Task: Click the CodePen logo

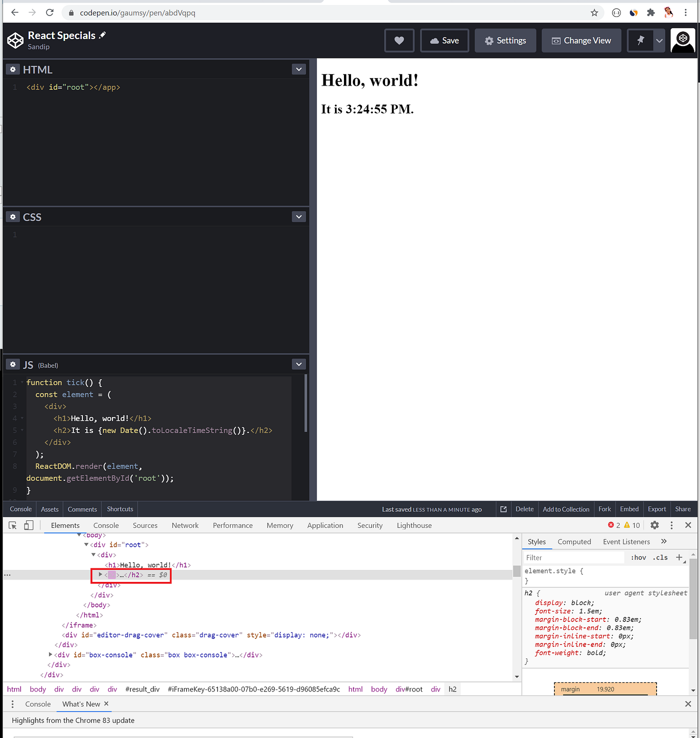Action: (x=15, y=40)
